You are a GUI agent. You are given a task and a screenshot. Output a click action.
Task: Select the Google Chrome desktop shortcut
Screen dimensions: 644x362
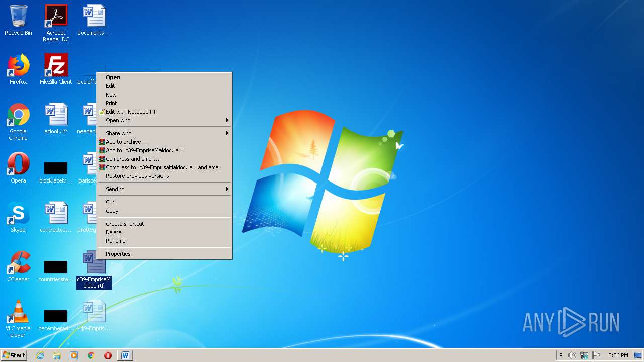click(18, 122)
